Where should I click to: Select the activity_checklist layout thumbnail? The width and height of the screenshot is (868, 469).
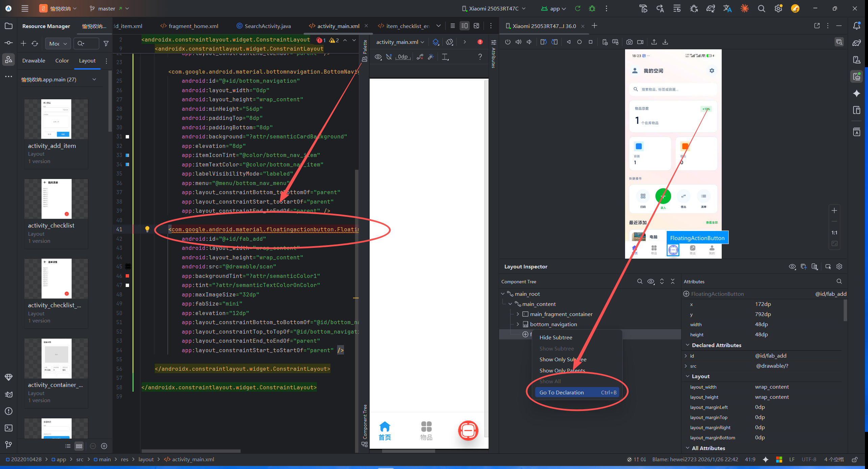point(56,199)
